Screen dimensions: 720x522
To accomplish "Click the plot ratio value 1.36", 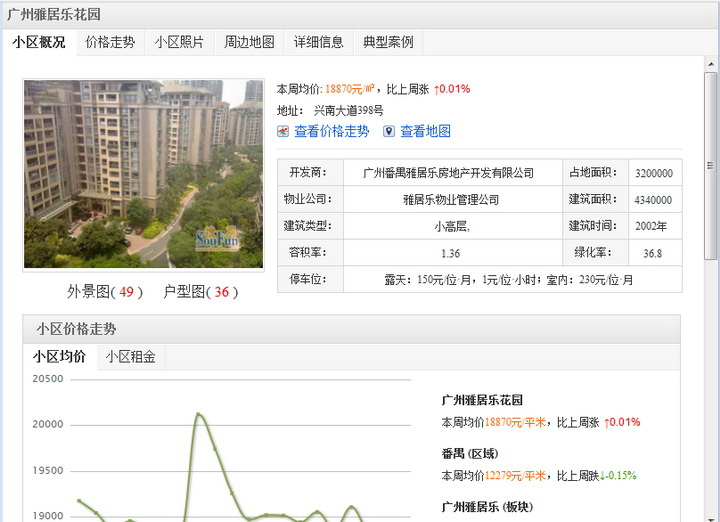I will [x=450, y=253].
